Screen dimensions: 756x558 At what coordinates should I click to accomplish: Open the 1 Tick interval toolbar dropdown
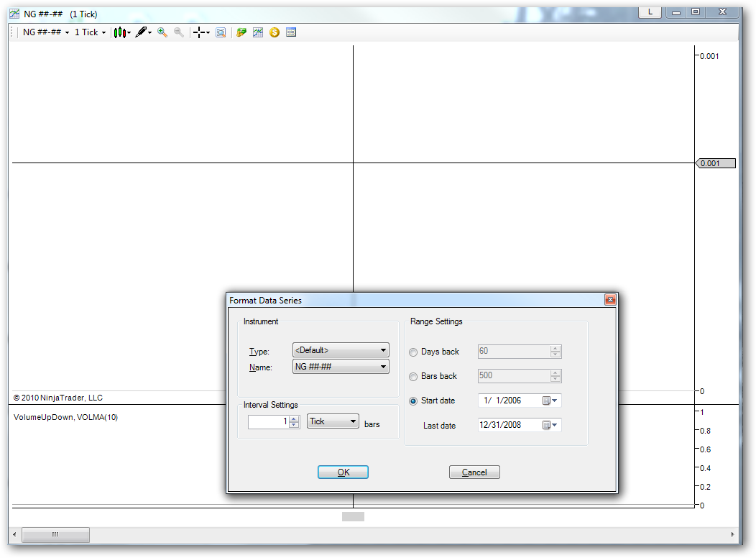pyautogui.click(x=90, y=32)
